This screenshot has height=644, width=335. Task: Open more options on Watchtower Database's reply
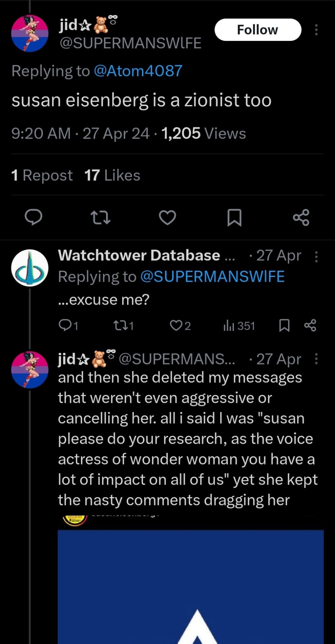click(316, 256)
